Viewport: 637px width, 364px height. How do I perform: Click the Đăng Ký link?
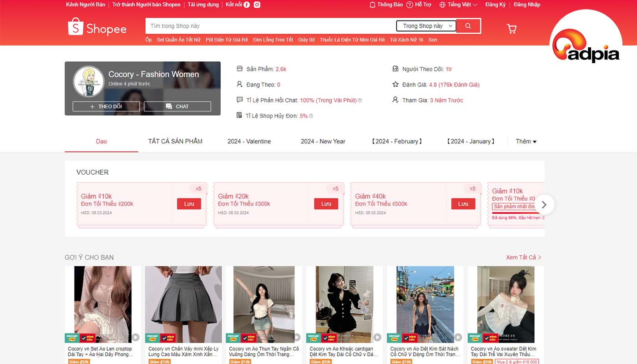[x=495, y=5]
